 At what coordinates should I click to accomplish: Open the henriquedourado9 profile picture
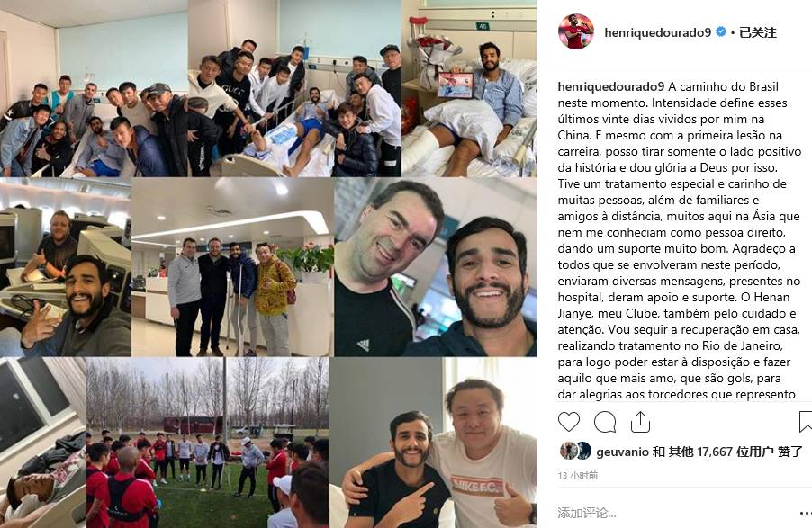pos(576,31)
